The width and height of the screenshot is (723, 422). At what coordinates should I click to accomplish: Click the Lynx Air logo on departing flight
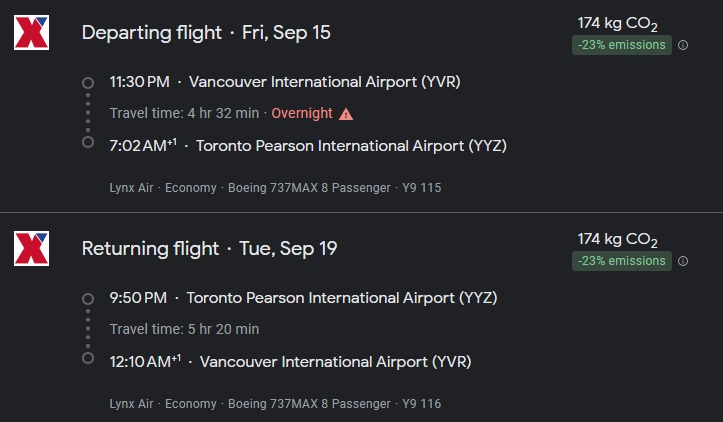click(x=32, y=33)
